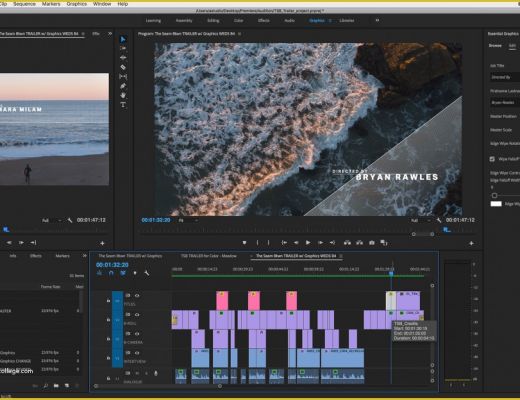Expand Source panel tab overflow chevrons
520x400 pixels.
point(110,34)
